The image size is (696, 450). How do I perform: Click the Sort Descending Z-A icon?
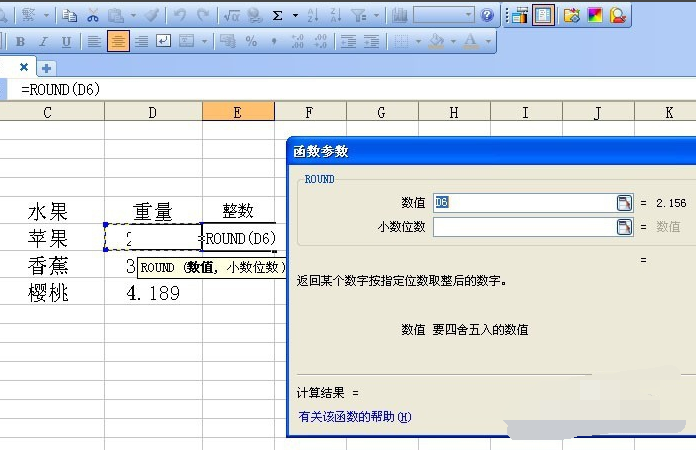pos(336,16)
